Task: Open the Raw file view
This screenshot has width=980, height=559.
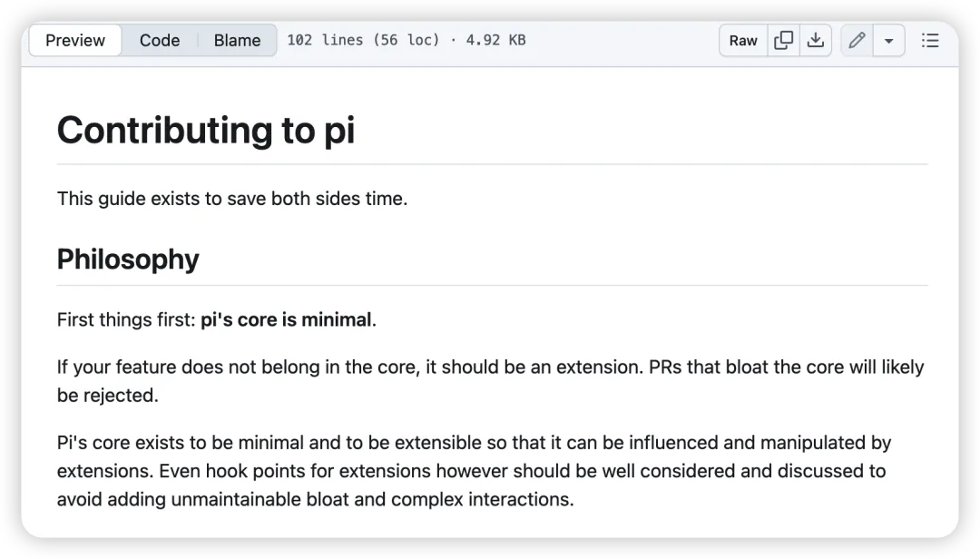Action: pyautogui.click(x=743, y=41)
